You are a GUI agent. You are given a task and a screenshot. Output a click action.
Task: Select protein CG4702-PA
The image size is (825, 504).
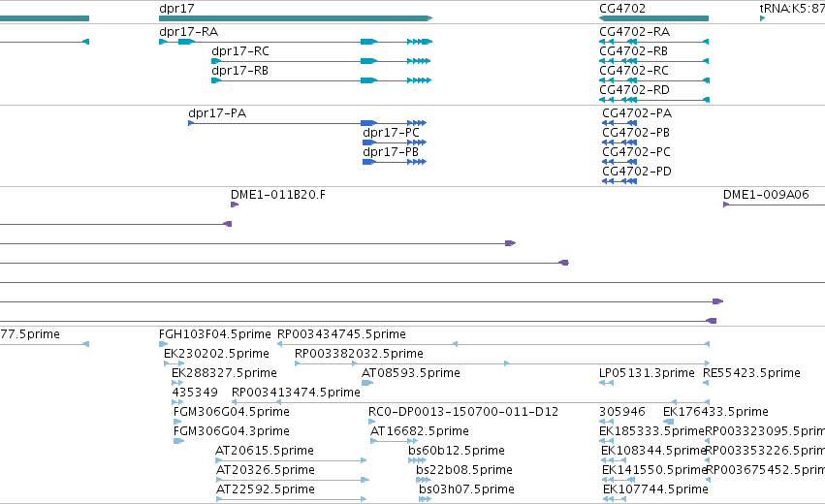pos(619,123)
